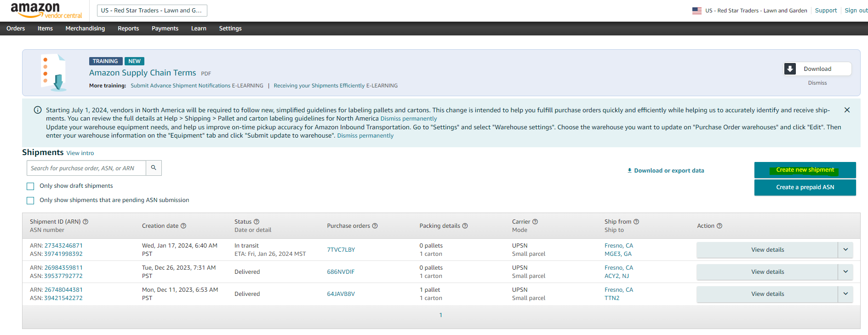Viewport: 868px width, 335px height.
Task: Focus the purchase order, ASN, or ARN search field
Action: [86, 168]
